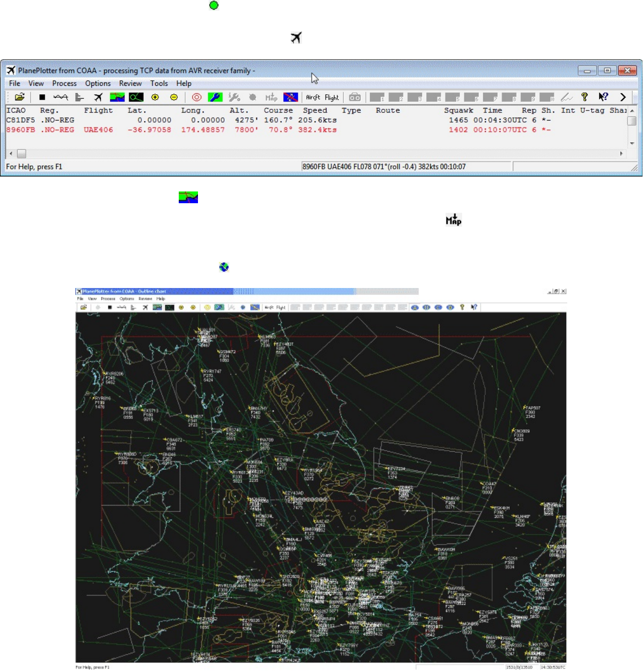Open the View menu
This screenshot has height=672, width=643.
pyautogui.click(x=36, y=83)
